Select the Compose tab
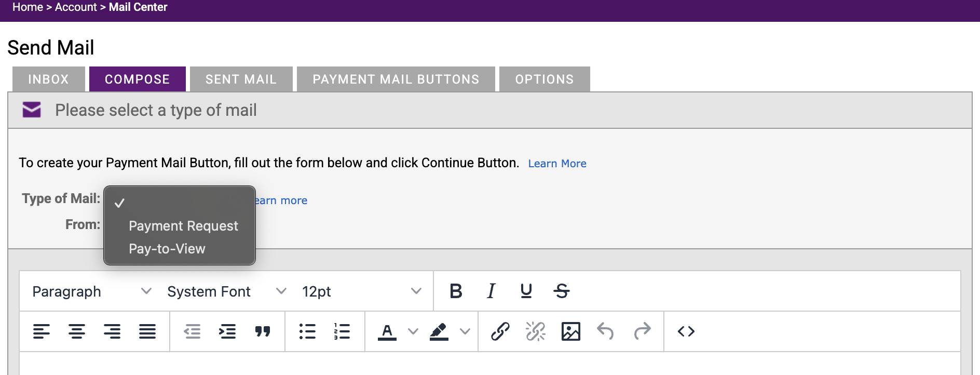Image resolution: width=980 pixels, height=375 pixels. (137, 79)
